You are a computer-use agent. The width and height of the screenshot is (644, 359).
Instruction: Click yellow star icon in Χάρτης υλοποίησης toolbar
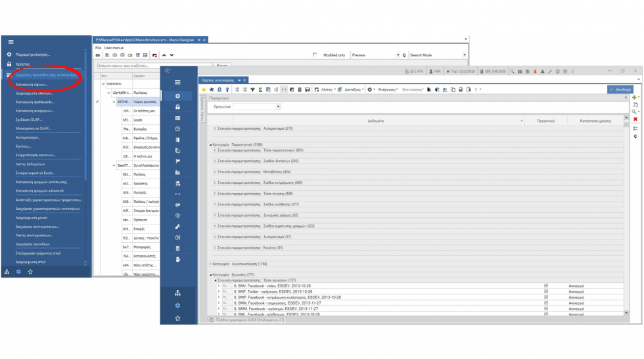(204, 89)
